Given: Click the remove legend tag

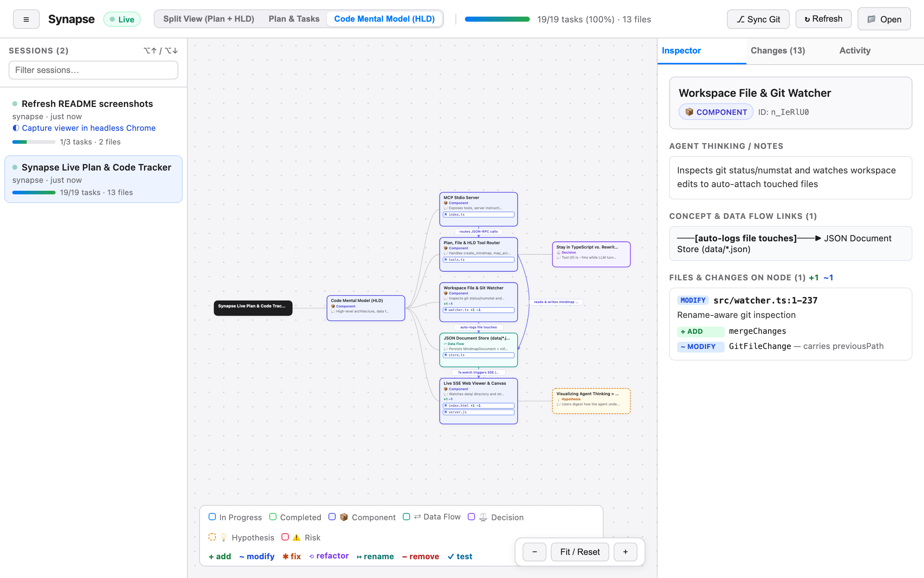Looking at the screenshot, I should point(420,556).
